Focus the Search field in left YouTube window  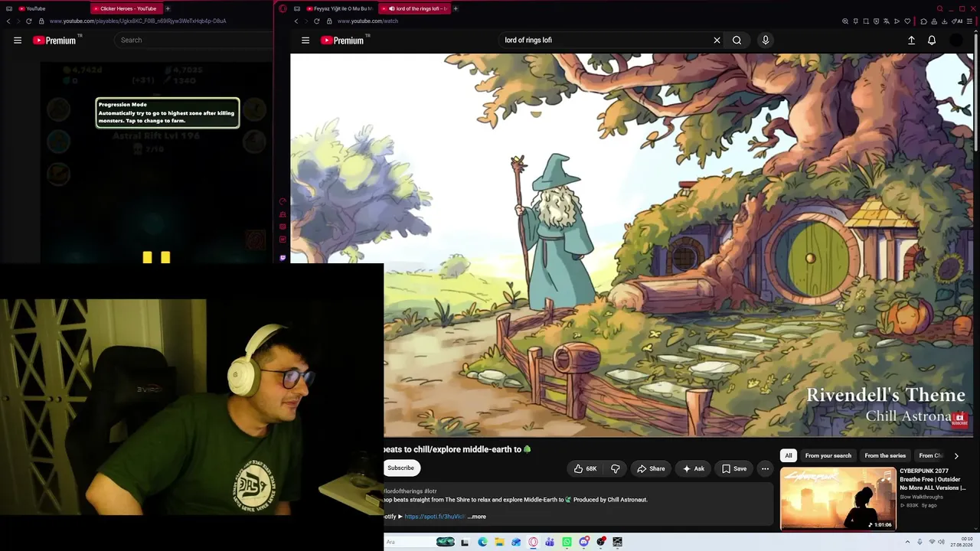193,40
